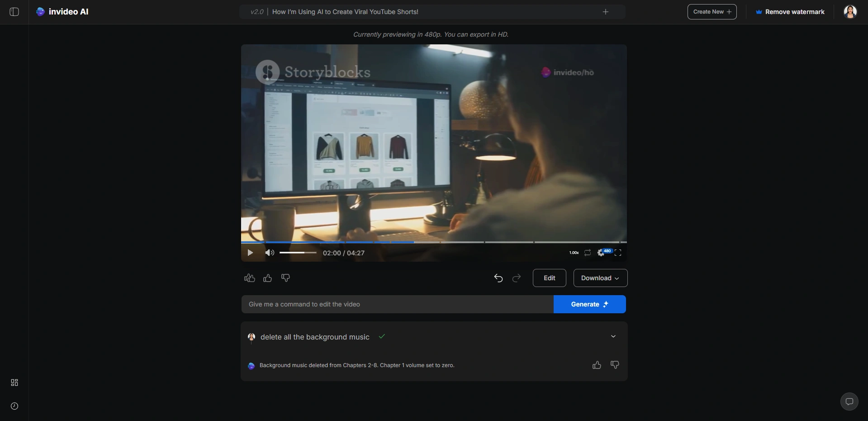Click the v2.0 version label
Image resolution: width=868 pixels, height=421 pixels.
point(257,12)
